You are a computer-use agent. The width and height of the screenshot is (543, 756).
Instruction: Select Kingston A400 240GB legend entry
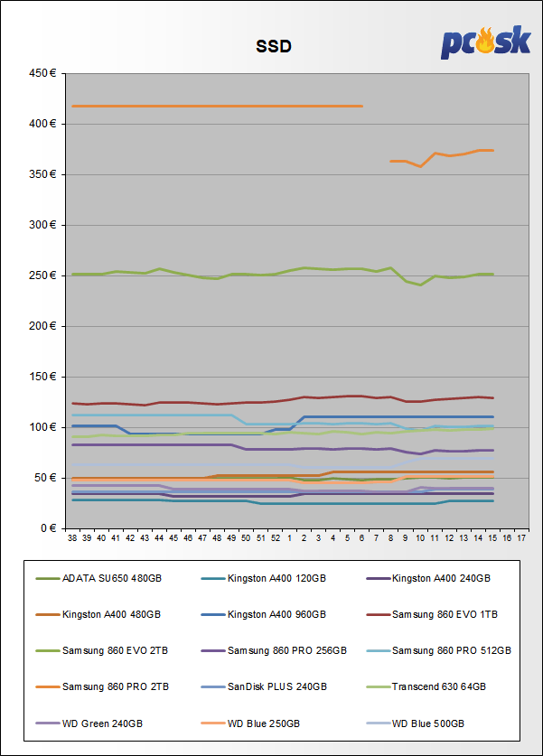click(x=428, y=578)
